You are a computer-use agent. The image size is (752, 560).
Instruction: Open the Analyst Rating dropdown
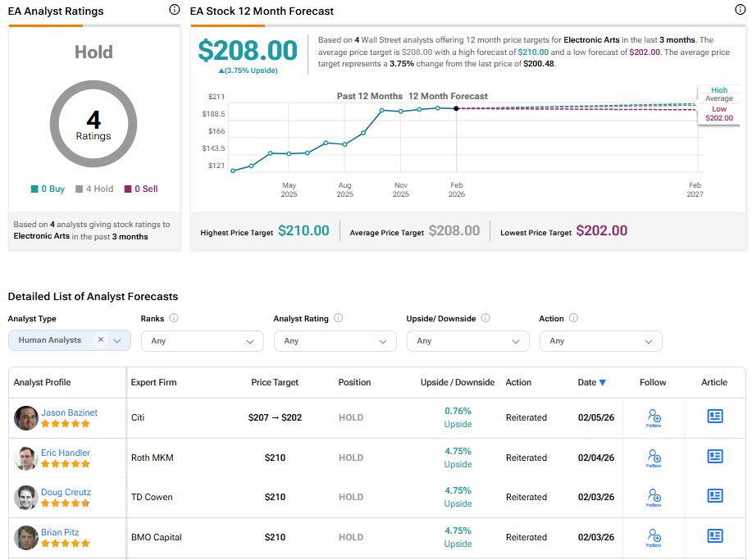(335, 341)
